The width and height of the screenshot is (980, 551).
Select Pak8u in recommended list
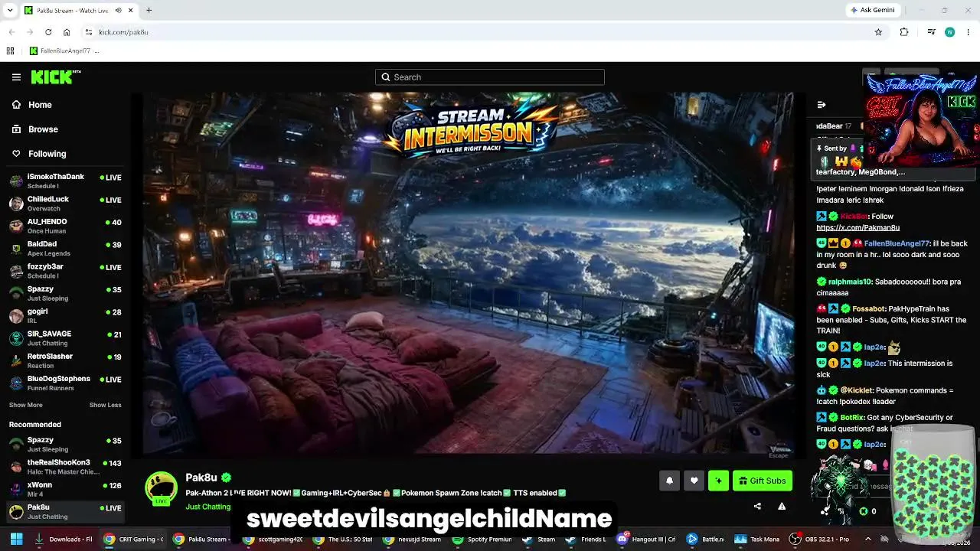click(65, 511)
